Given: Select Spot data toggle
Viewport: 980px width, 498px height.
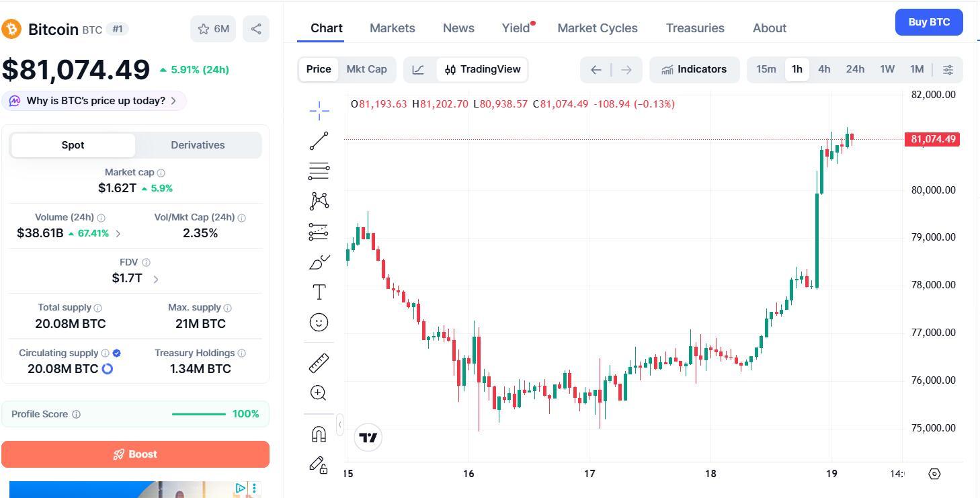Looking at the screenshot, I should [x=73, y=145].
